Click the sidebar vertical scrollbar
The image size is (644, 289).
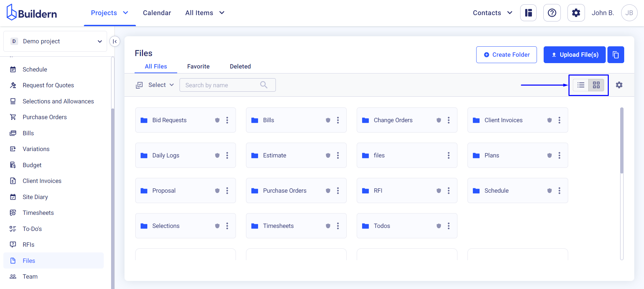tap(113, 198)
